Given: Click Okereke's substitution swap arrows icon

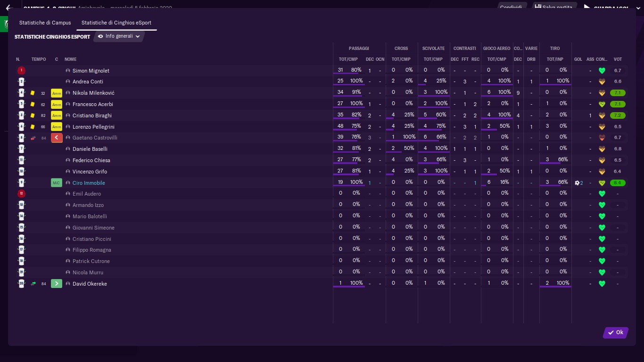Looking at the screenshot, I should pos(33,284).
